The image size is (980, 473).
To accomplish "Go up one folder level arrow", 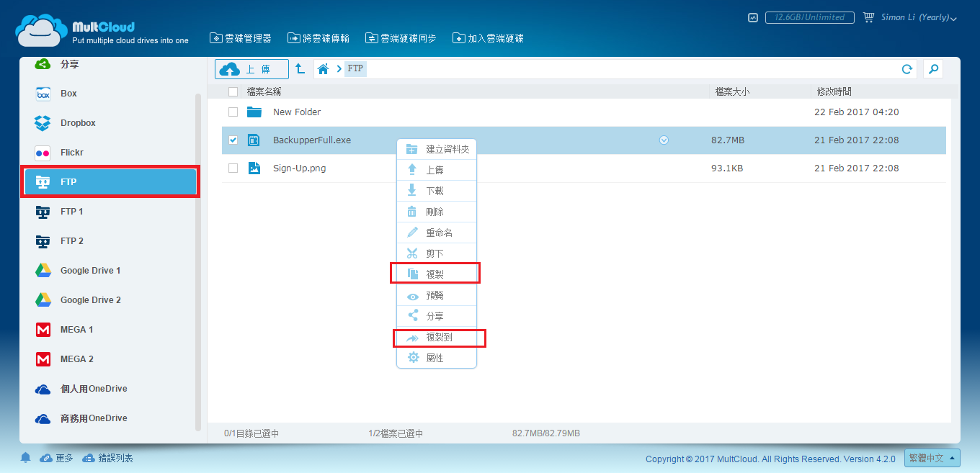I will click(x=300, y=69).
